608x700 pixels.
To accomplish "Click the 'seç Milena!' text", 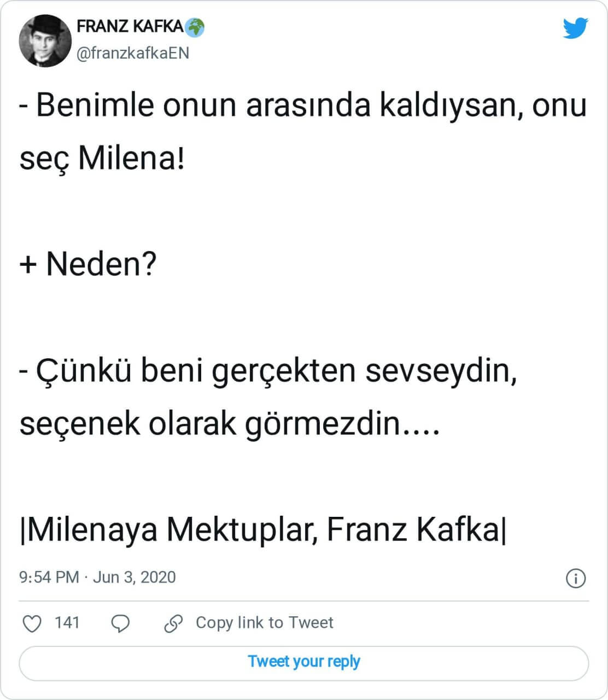I will (x=102, y=159).
